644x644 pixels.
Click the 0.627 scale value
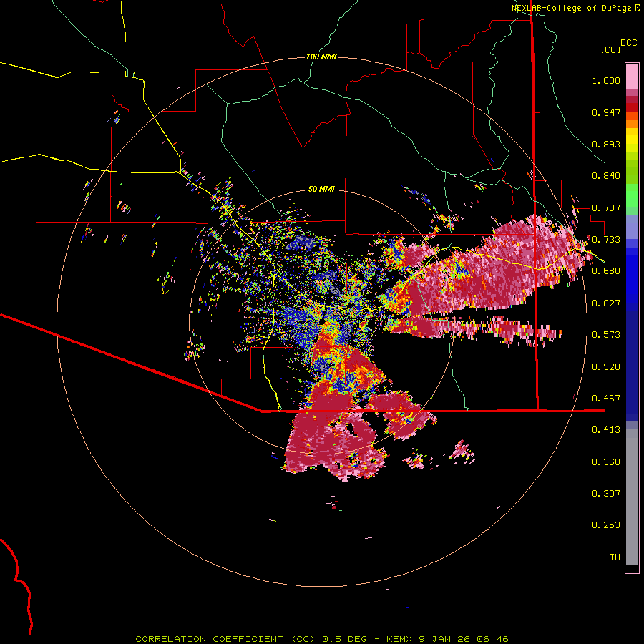pos(606,303)
